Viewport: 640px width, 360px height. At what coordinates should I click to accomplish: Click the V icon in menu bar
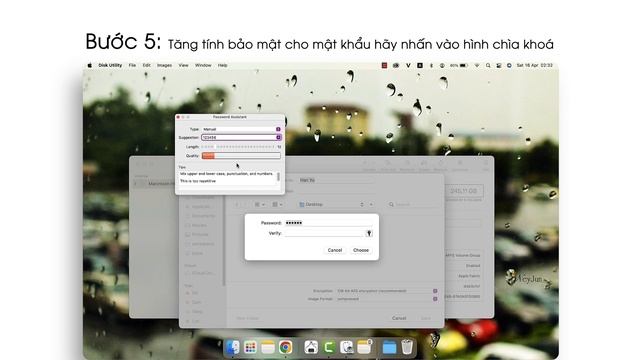[408, 65]
